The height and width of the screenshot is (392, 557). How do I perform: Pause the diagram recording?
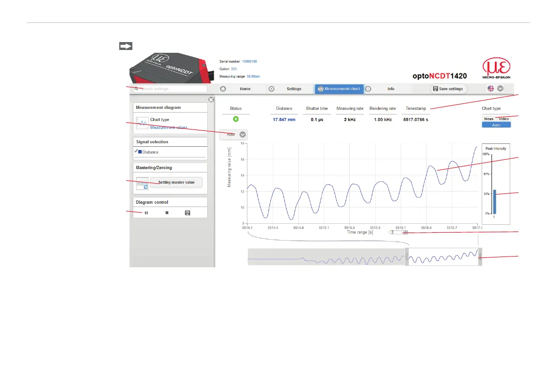[x=146, y=213]
